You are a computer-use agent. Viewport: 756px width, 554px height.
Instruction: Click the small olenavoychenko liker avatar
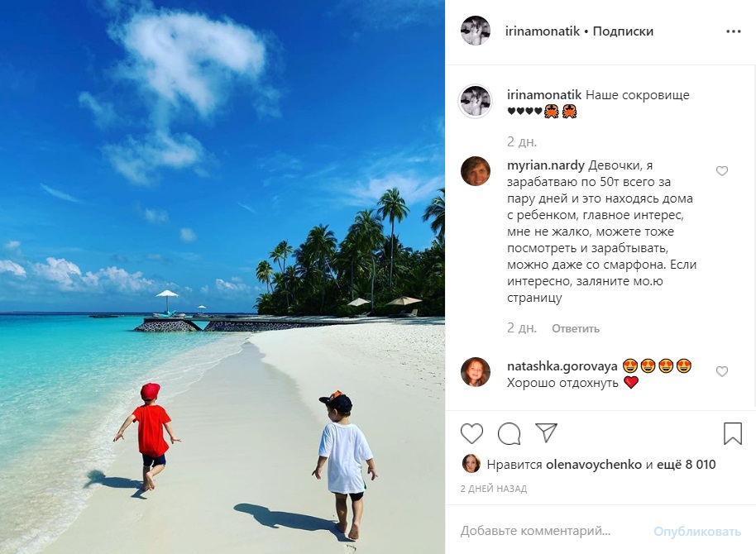471,463
